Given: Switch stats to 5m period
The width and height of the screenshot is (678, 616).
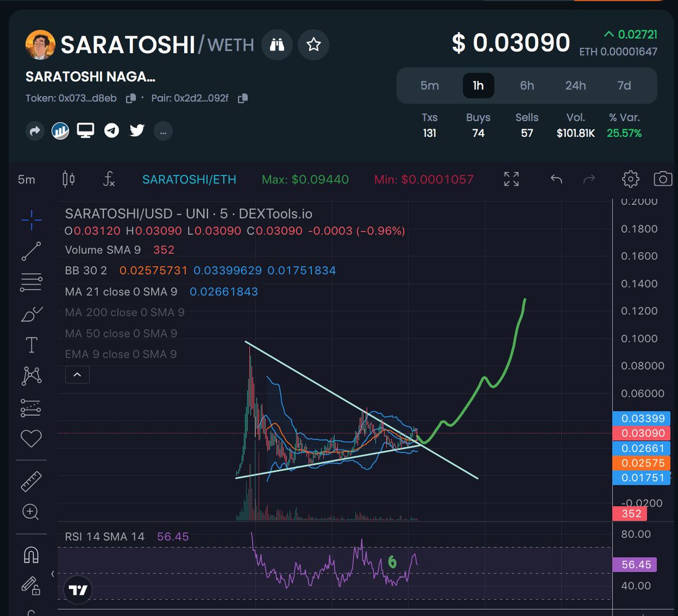Looking at the screenshot, I should [x=429, y=85].
